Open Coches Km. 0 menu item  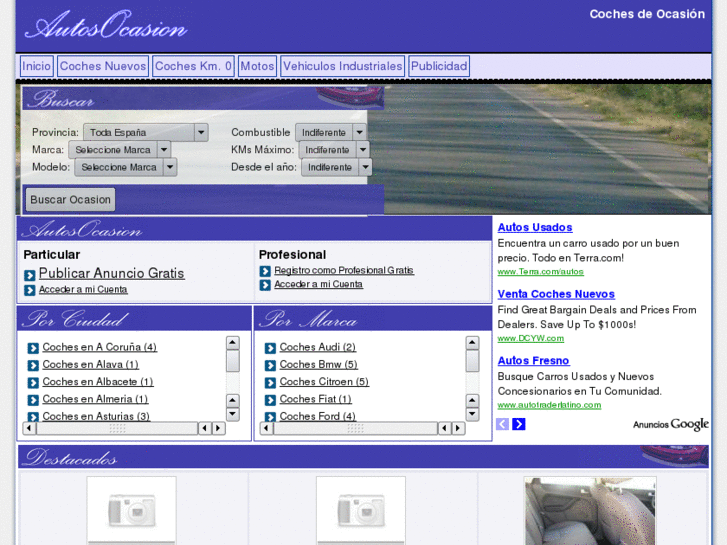tap(193, 66)
